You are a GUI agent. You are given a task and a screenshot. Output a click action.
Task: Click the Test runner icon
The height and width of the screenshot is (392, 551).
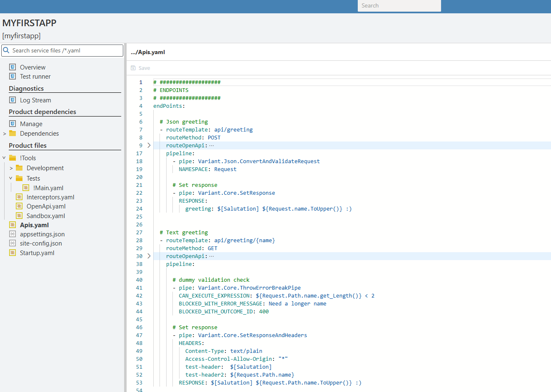[12, 76]
